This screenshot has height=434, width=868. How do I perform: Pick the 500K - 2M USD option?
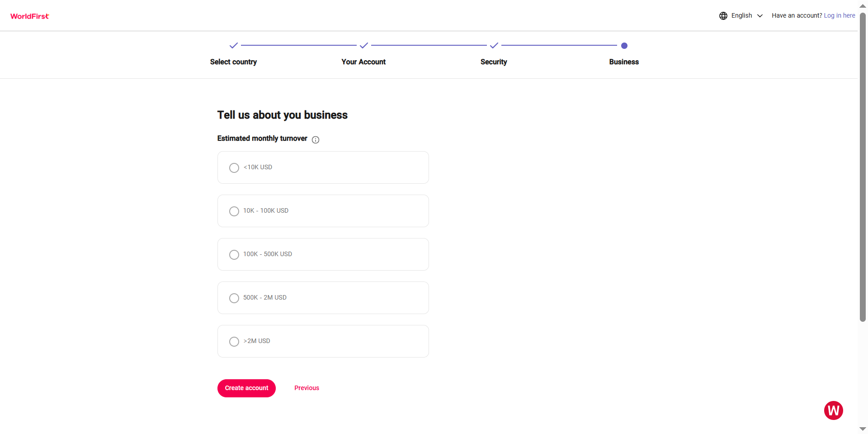coord(234,298)
